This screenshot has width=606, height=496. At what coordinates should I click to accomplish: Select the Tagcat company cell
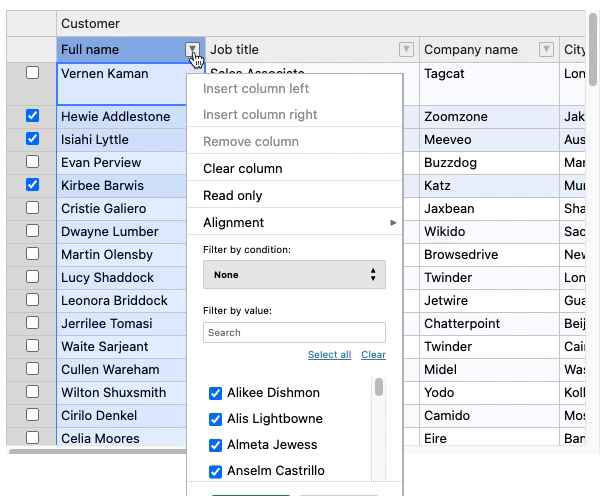coord(489,84)
